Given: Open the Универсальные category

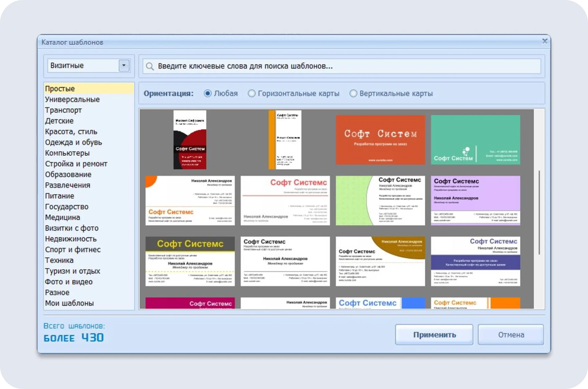Looking at the screenshot, I should point(89,99).
